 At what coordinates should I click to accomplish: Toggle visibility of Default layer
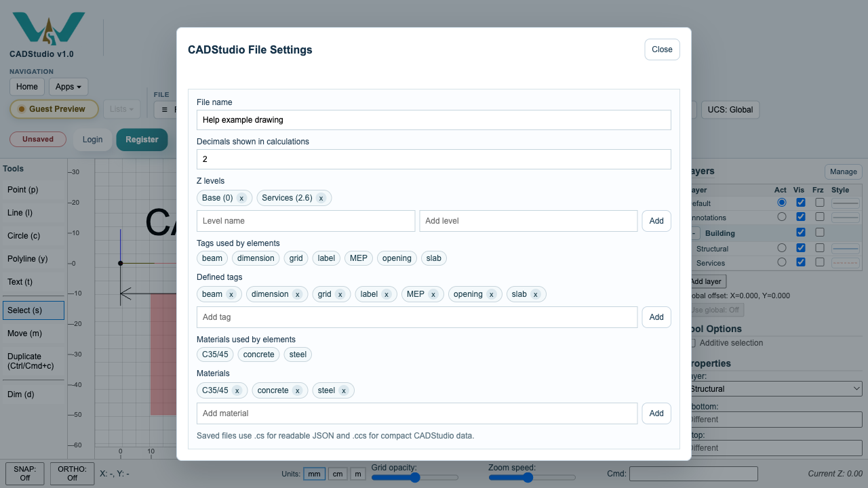click(x=801, y=203)
